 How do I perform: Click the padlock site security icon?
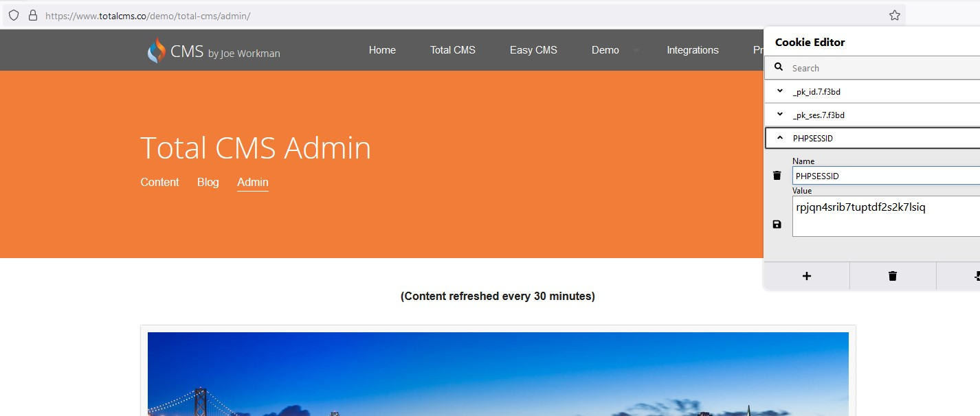[x=32, y=15]
